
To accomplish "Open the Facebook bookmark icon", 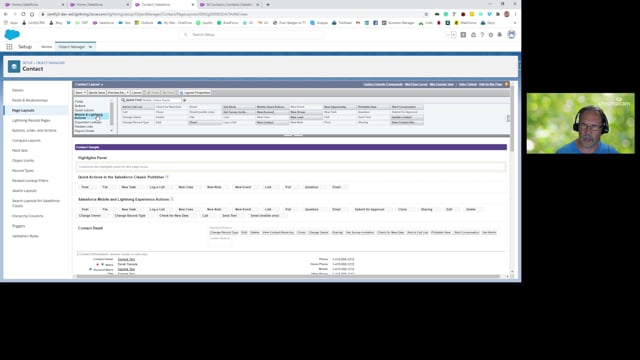I will click(375, 23).
